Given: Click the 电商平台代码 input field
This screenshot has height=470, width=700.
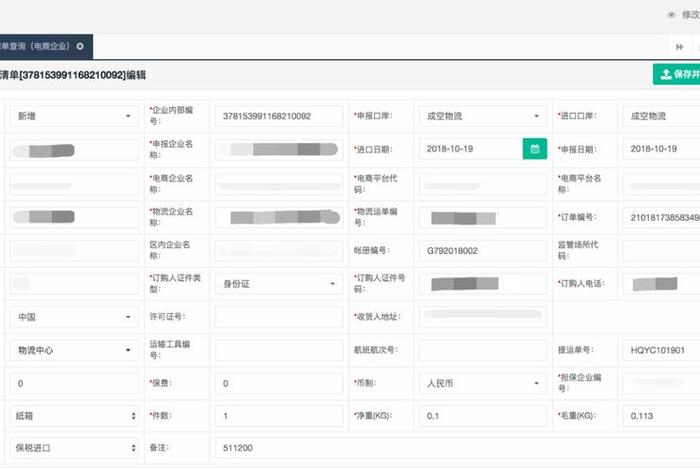Looking at the screenshot, I should (x=483, y=184).
